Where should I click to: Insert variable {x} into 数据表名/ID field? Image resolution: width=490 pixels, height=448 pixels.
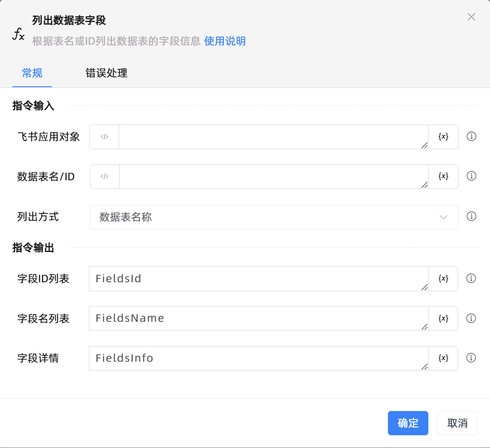[443, 176]
